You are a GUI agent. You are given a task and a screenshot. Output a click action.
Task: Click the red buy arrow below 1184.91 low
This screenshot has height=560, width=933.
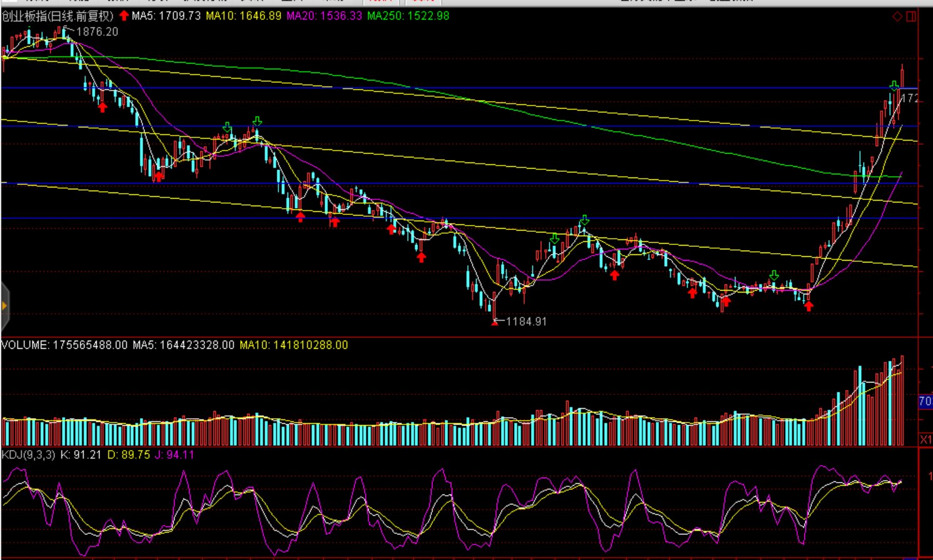coord(495,322)
